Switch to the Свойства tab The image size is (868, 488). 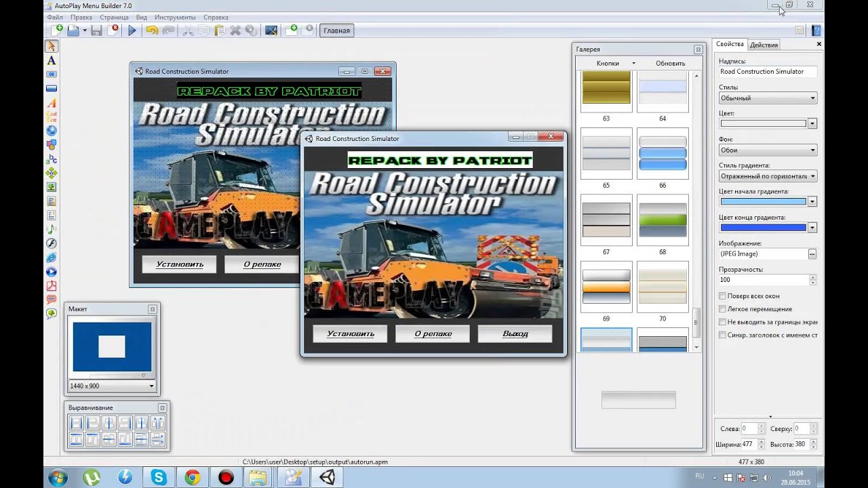point(730,44)
